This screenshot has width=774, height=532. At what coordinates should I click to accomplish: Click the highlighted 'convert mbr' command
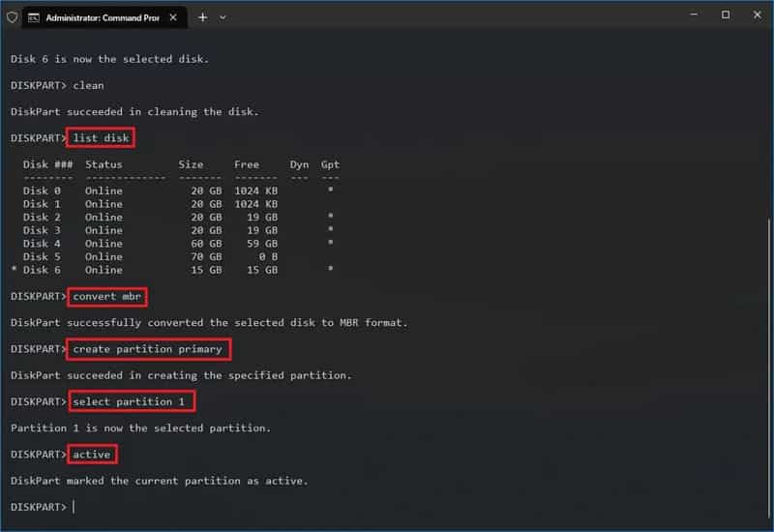[106, 296]
